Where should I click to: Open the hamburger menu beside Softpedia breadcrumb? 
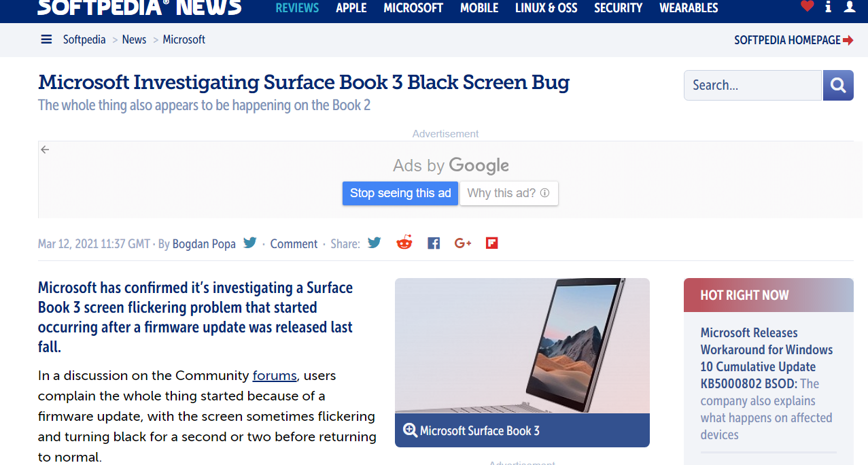click(46, 39)
